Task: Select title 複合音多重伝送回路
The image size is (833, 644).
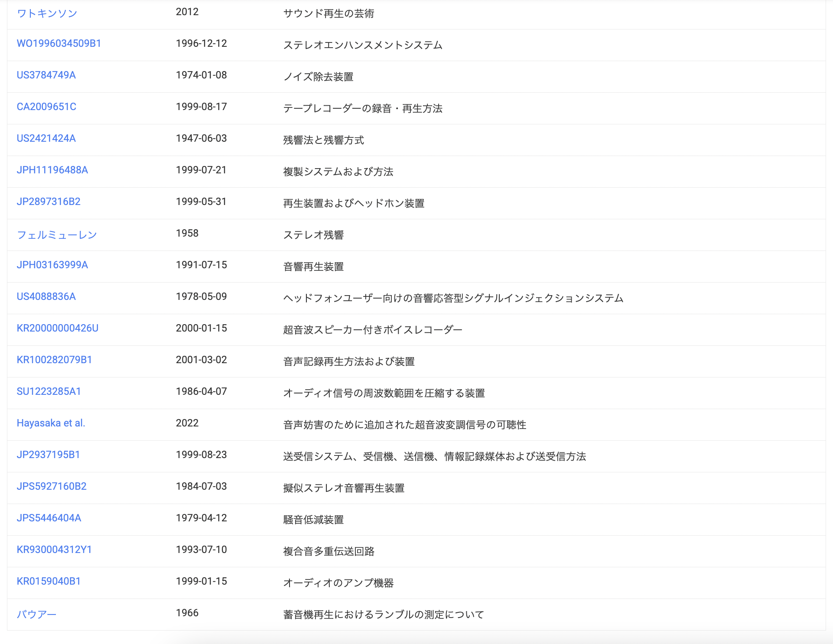Action: coord(329,551)
